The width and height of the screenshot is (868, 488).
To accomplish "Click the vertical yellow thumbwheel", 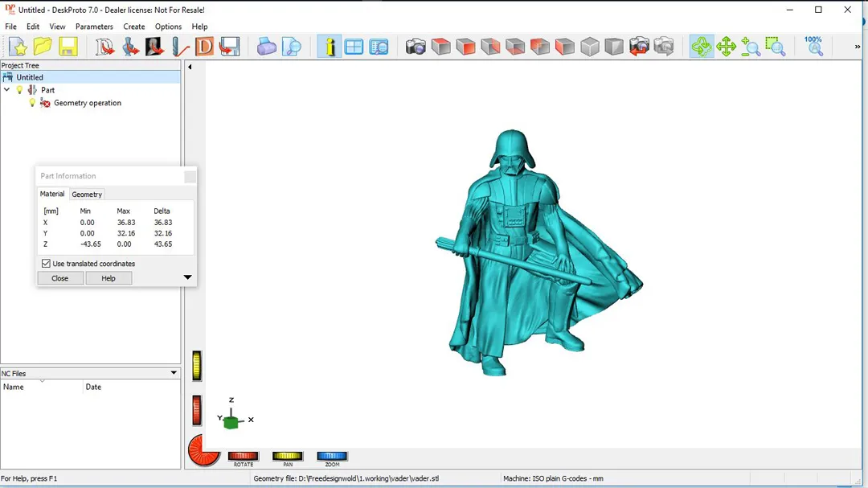I will [197, 366].
